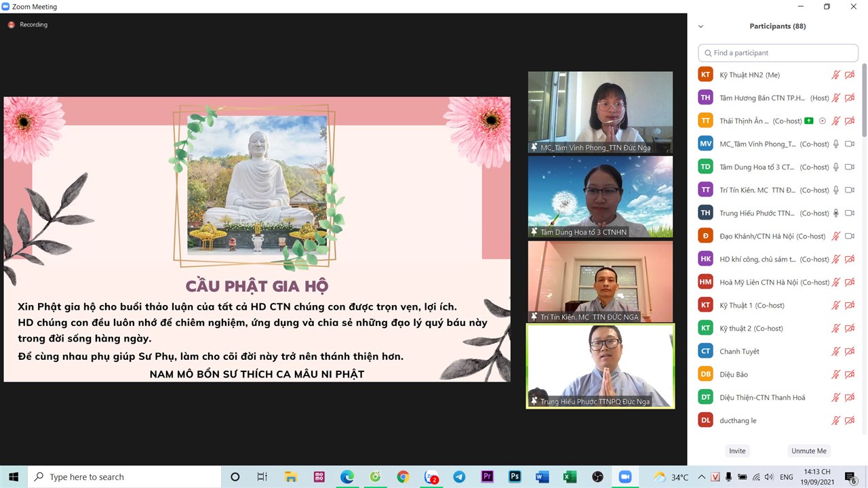The height and width of the screenshot is (488, 868).
Task: Click muted mic icon for Diệu Thiện-CTN Thanh Hoá
Action: click(836, 398)
